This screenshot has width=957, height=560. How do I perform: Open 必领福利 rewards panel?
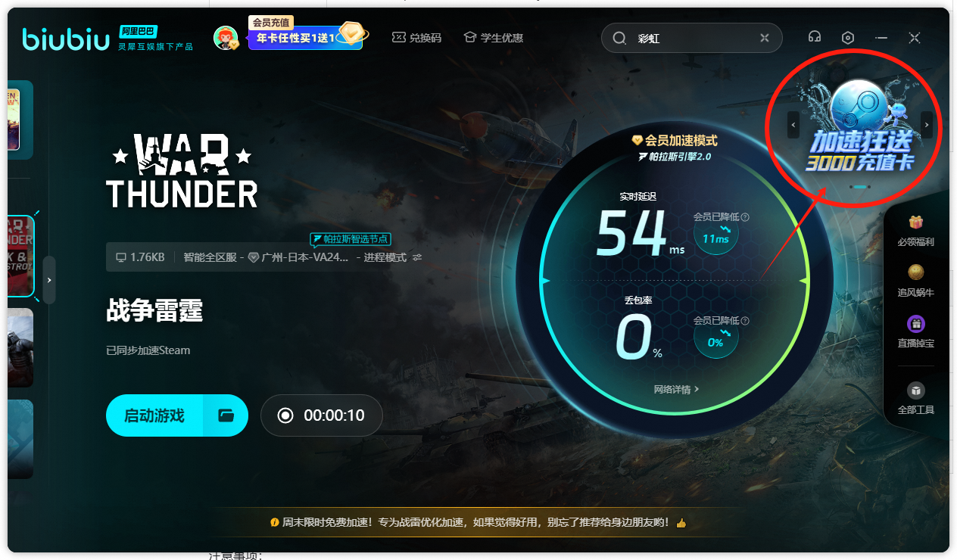click(916, 231)
